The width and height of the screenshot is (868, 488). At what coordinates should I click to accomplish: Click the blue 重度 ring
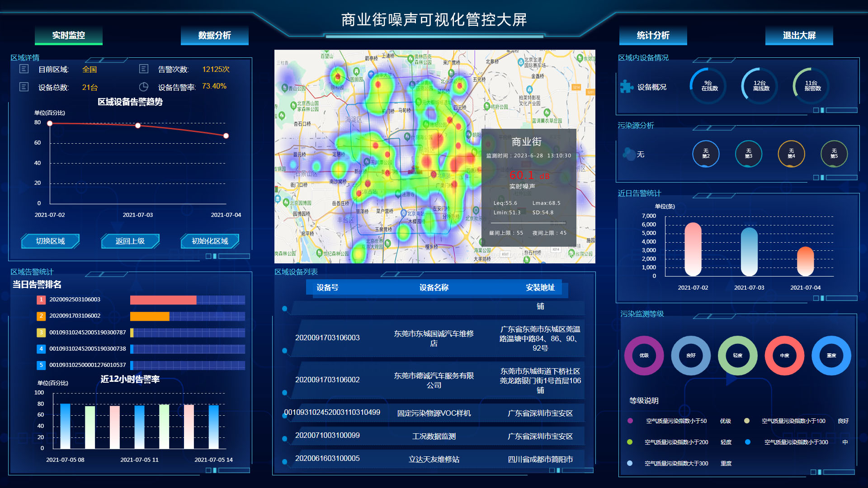pos(831,356)
